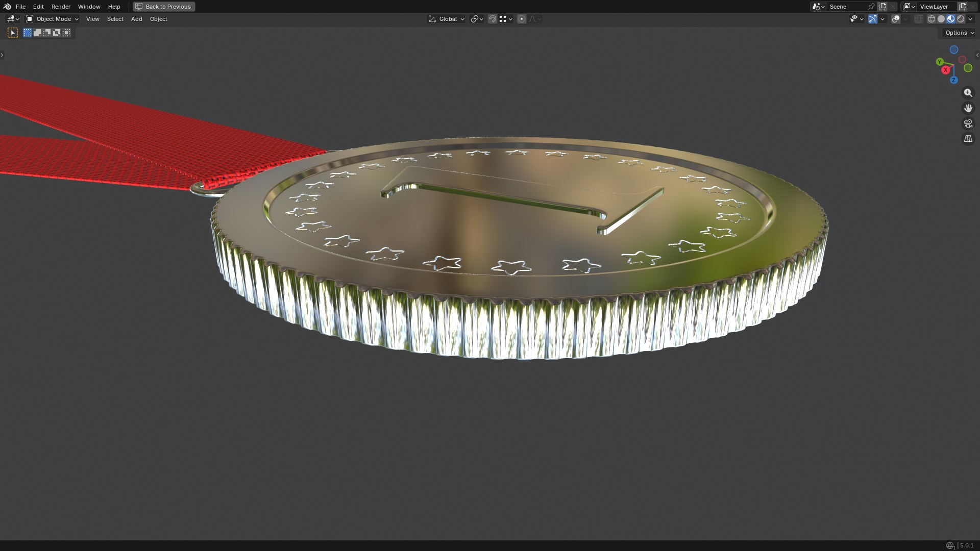Expand the left toolbar region arrow
The width and height of the screenshot is (980, 551).
(2, 55)
